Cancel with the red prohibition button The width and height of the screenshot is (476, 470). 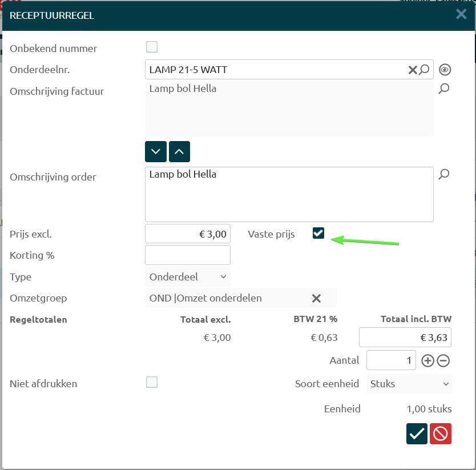coord(441,434)
